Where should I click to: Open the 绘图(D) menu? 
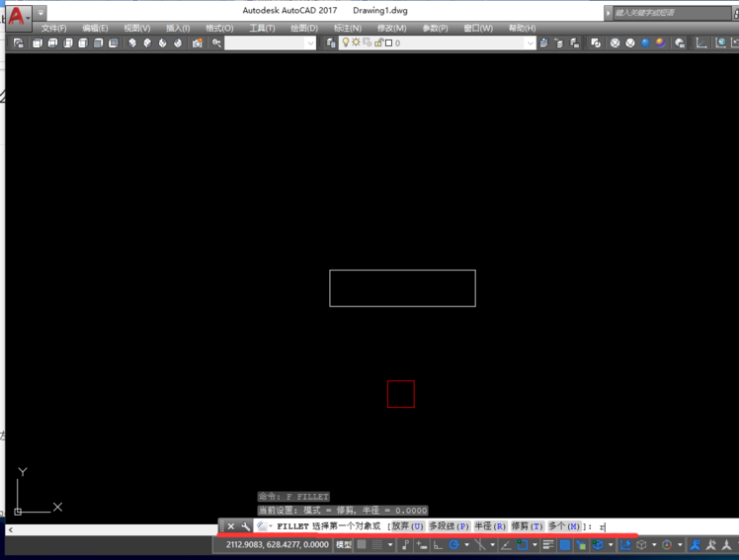[x=304, y=29]
